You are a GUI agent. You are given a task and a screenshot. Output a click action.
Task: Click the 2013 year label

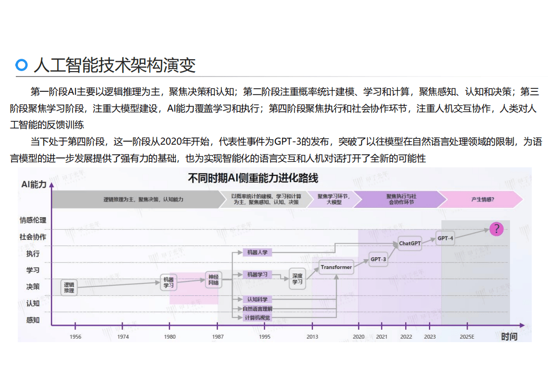[x=312, y=337]
